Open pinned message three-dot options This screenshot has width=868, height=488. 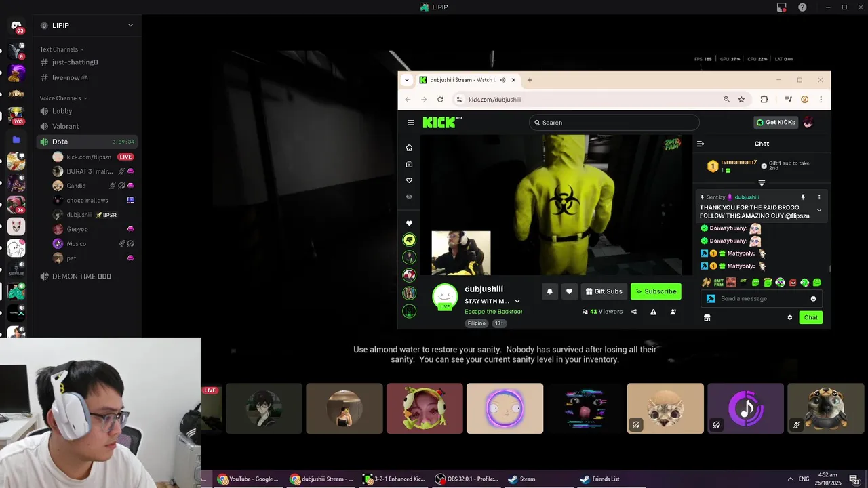[x=819, y=197]
